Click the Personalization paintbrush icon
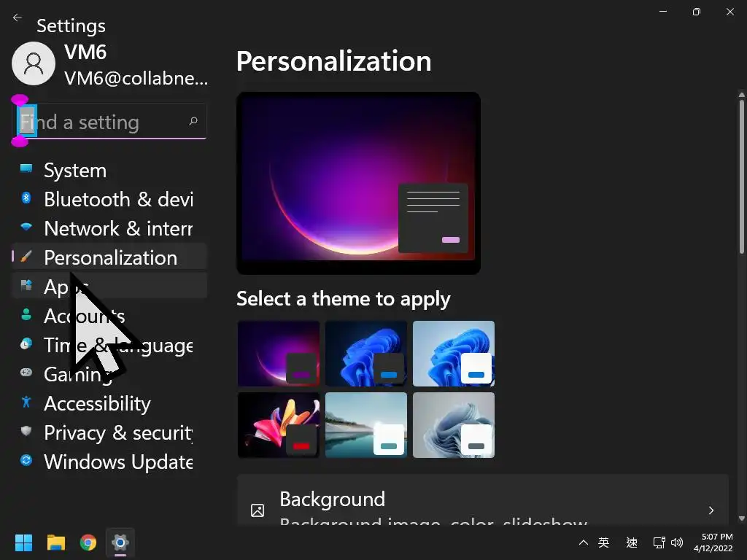Viewport: 747px width, 560px height. 26,256
